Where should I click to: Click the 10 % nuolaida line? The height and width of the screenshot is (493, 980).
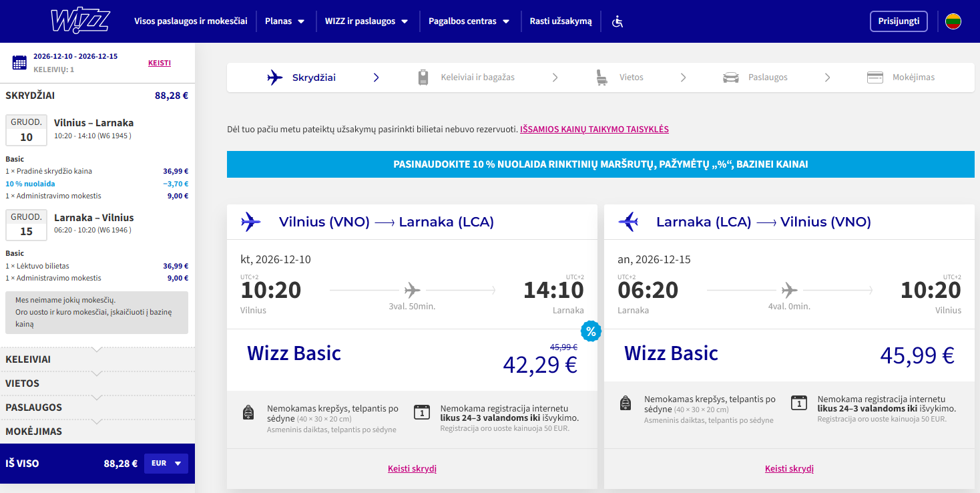tap(97, 184)
